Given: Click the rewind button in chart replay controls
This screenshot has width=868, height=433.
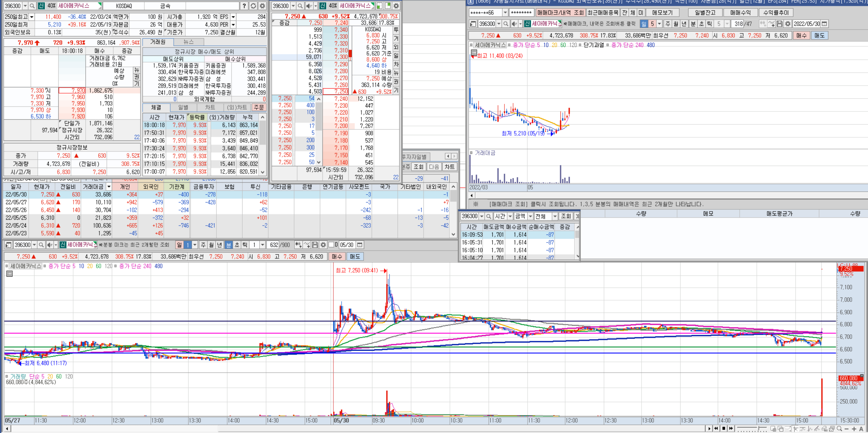Looking at the screenshot, I should point(716,429).
